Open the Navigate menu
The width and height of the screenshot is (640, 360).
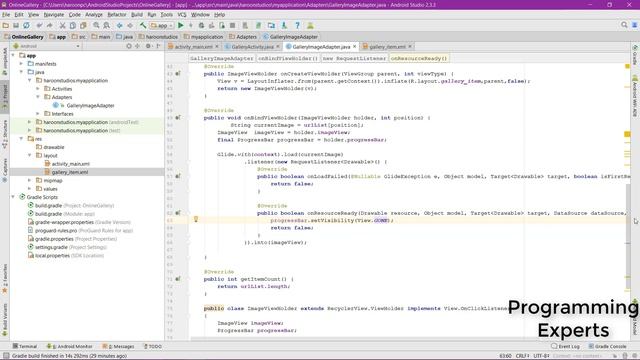point(54,15)
